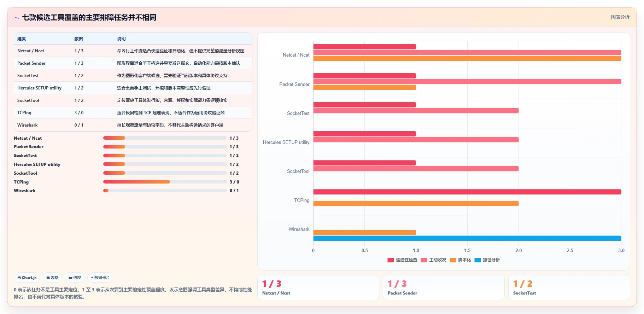The width and height of the screenshot is (644, 314).
Task: Select the 数据卡片 chip
Action: point(100,278)
